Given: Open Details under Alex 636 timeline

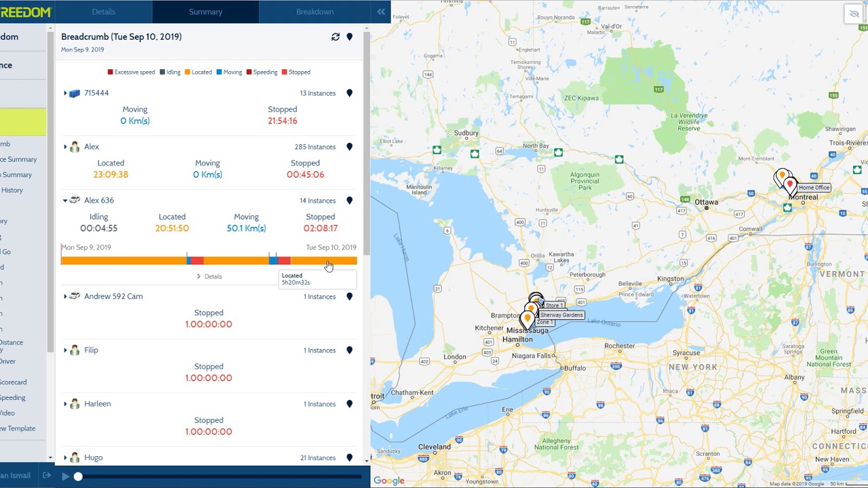Looking at the screenshot, I should pos(209,277).
